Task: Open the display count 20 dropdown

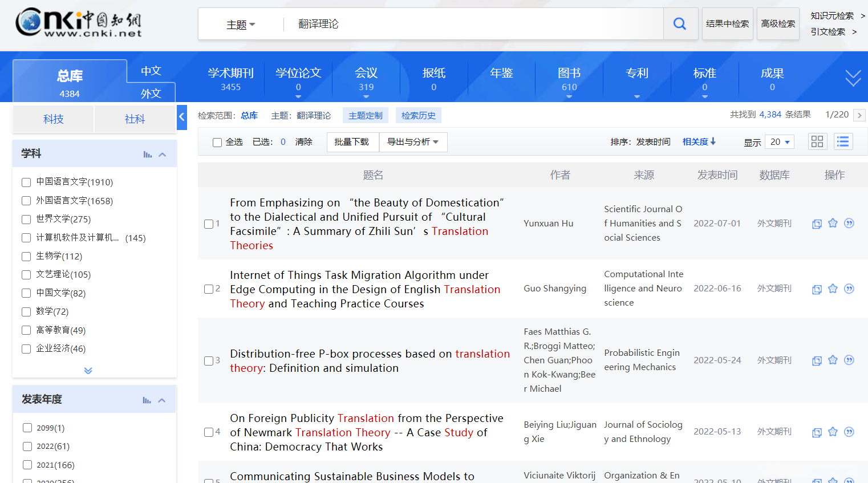Action: click(780, 142)
